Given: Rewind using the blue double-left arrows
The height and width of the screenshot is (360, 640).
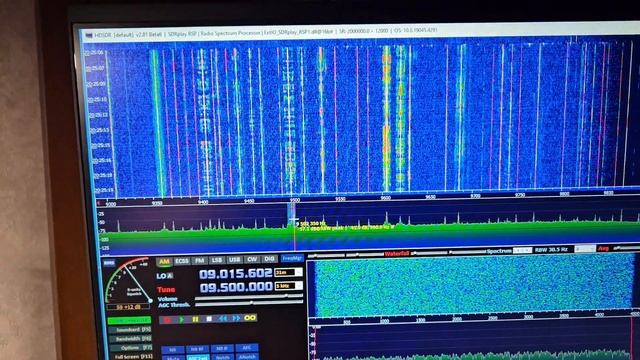Looking at the screenshot, I should (223, 318).
